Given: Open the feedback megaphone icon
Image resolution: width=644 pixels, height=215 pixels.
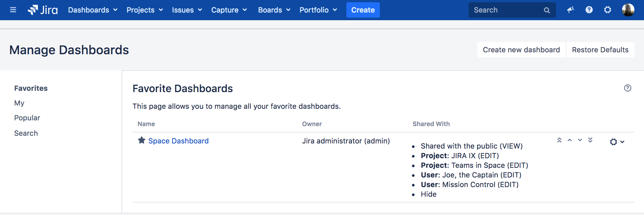Looking at the screenshot, I should point(570,10).
